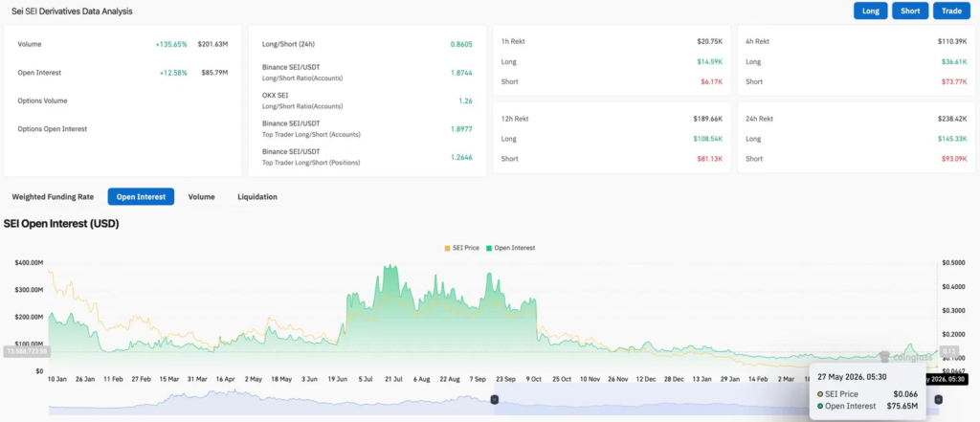Click 24h Rekt short value $93.09K
This screenshot has width=980, height=422.
954,159
